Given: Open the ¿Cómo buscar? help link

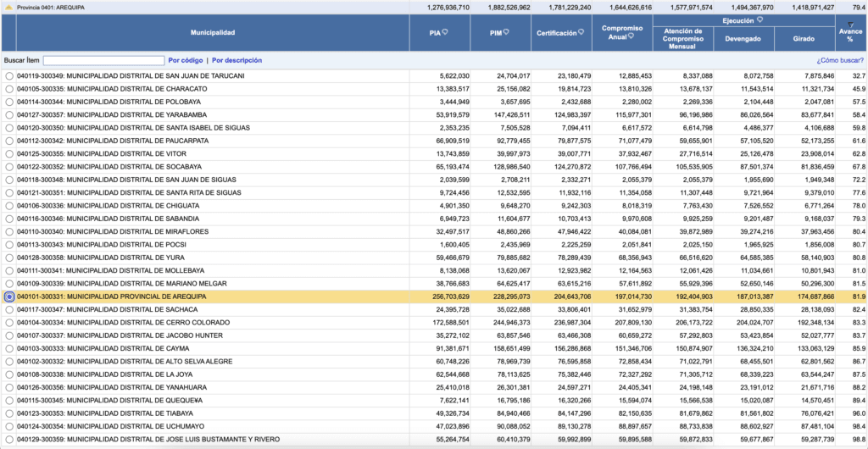Looking at the screenshot, I should pos(839,61).
